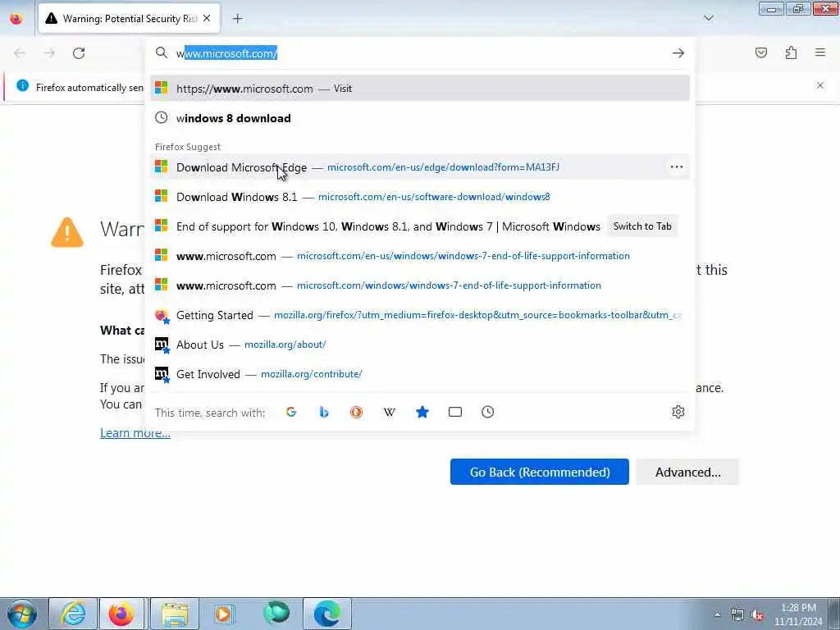Search in Bookmarks with the star icon
The image size is (840, 630).
tap(422, 412)
